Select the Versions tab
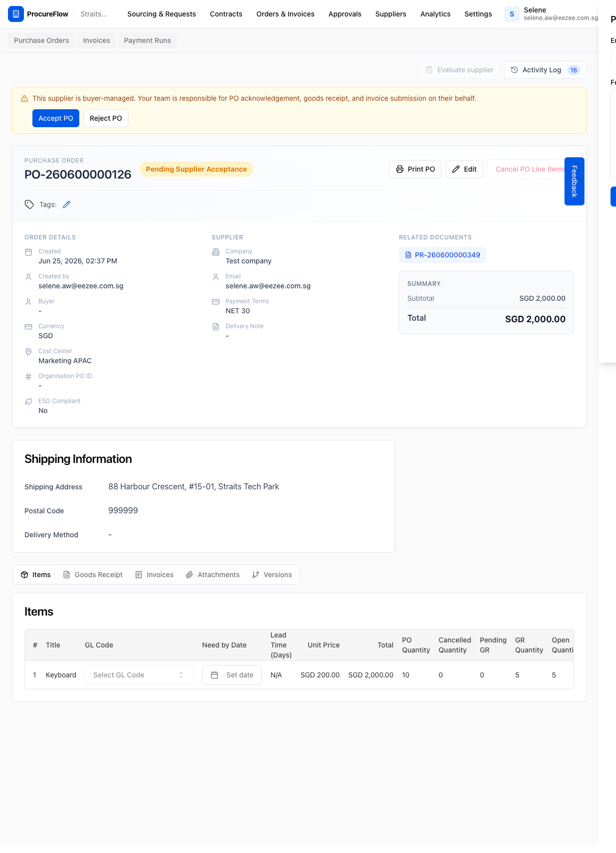Screen dimensions: 616x853 coord(272,575)
